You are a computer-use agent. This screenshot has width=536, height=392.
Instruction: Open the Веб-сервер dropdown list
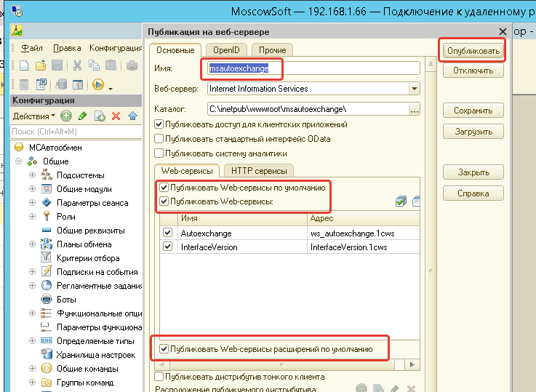[415, 89]
